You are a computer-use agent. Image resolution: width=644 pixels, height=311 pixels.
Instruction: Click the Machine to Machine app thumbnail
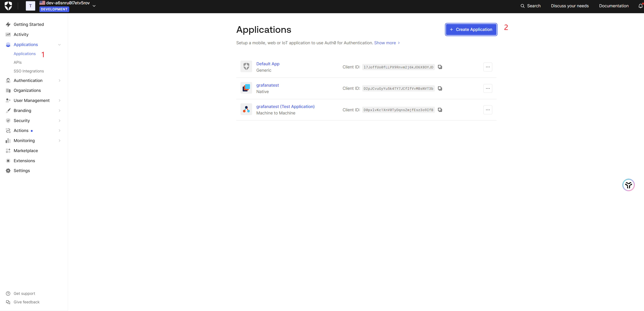pyautogui.click(x=246, y=109)
